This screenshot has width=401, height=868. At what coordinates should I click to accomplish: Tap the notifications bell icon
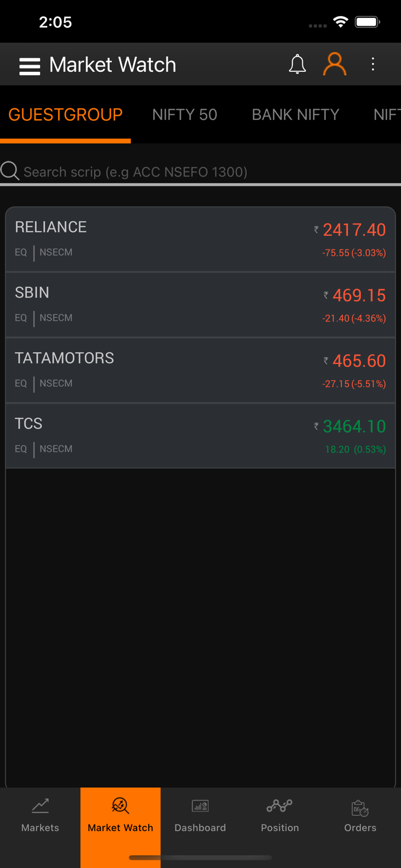click(297, 65)
